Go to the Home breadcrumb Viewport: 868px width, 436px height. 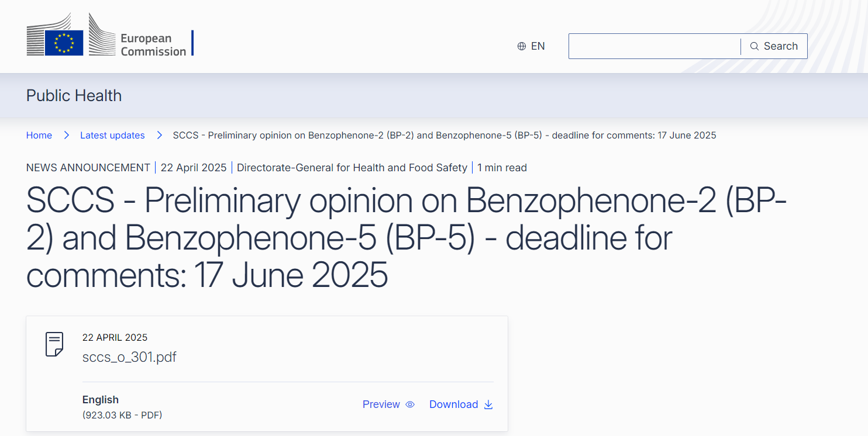coord(39,136)
